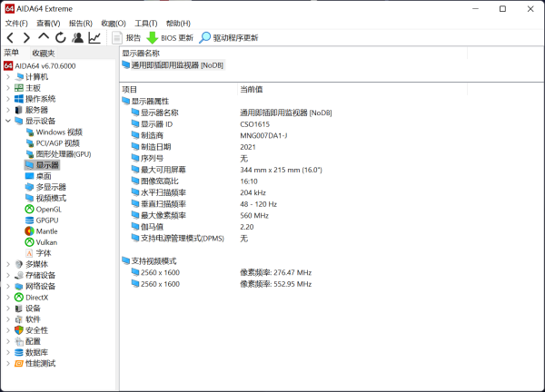Expand the 计算机 tree node
Image resolution: width=545 pixels, height=392 pixels.
8,77
